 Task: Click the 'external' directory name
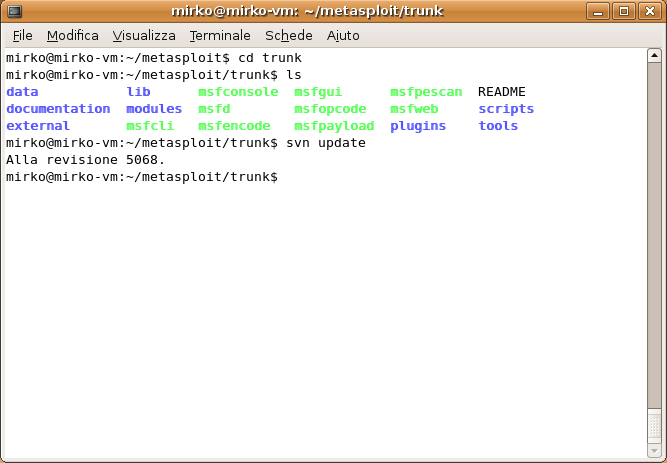(38, 126)
